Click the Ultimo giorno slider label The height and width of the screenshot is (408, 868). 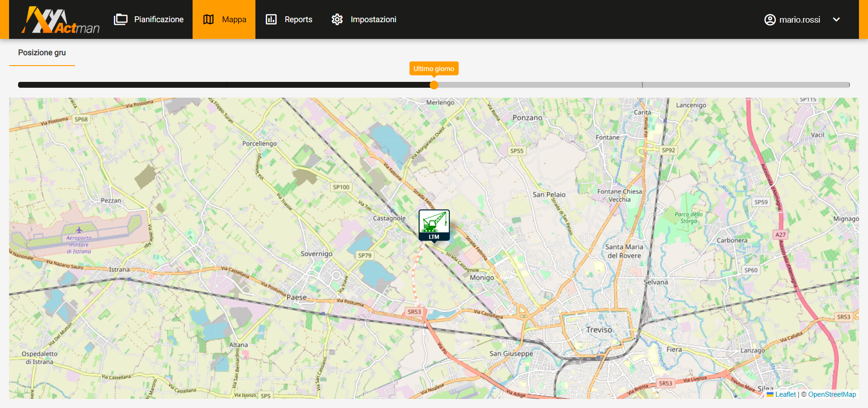tap(434, 69)
